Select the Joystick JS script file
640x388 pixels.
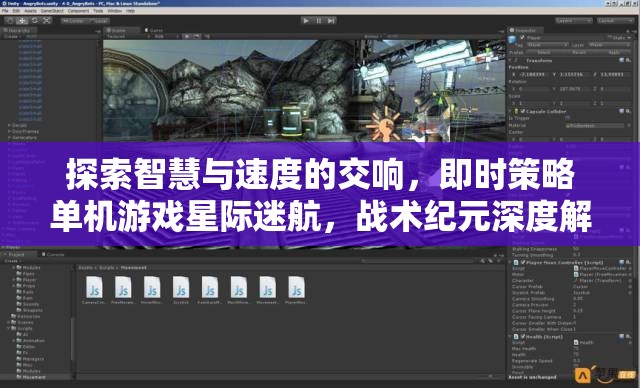pyautogui.click(x=181, y=290)
